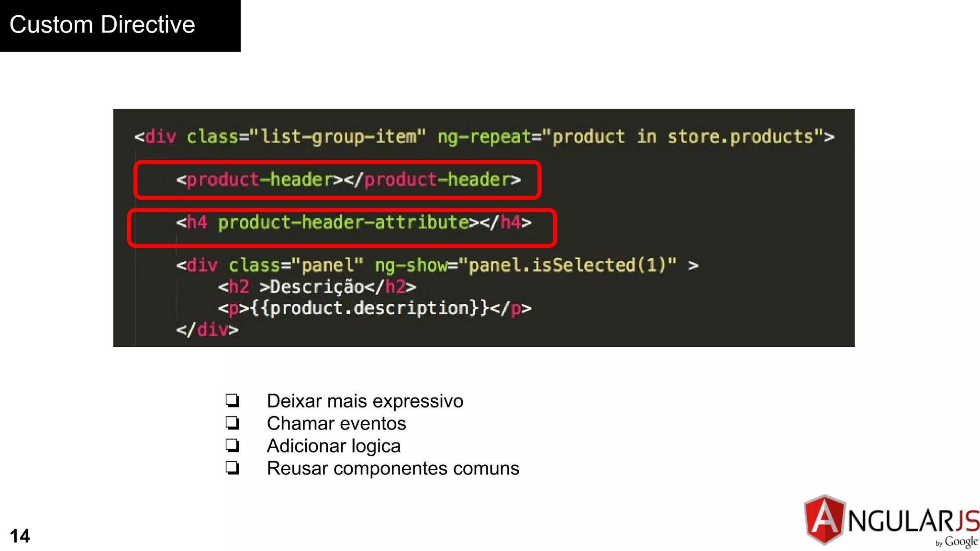Select the h4 product-header-attribute code line
980x551 pixels.
point(354,223)
